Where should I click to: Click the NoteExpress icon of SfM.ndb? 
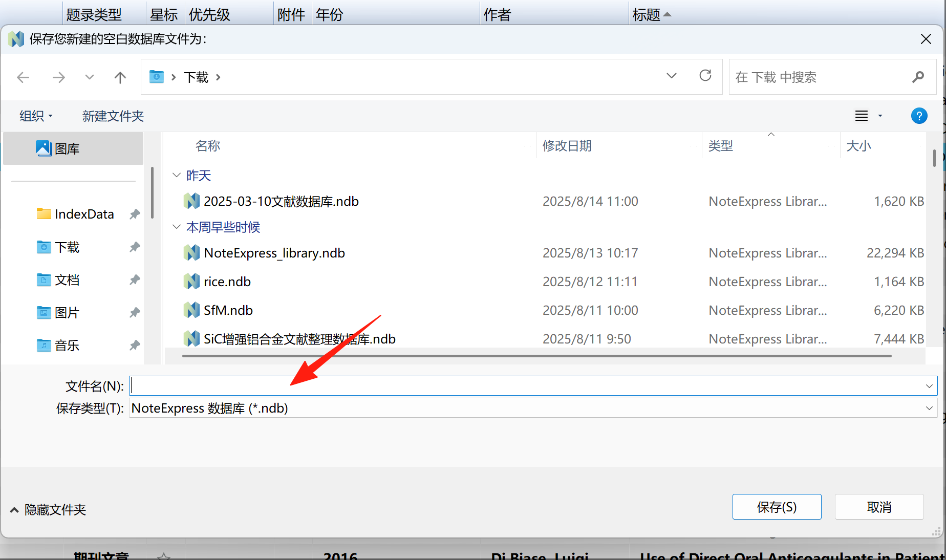(192, 310)
